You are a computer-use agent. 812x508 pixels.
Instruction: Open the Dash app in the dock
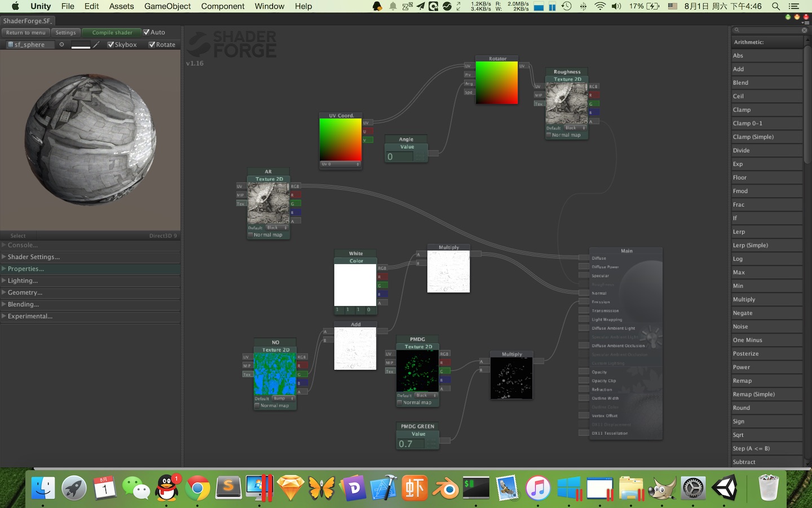(352, 488)
